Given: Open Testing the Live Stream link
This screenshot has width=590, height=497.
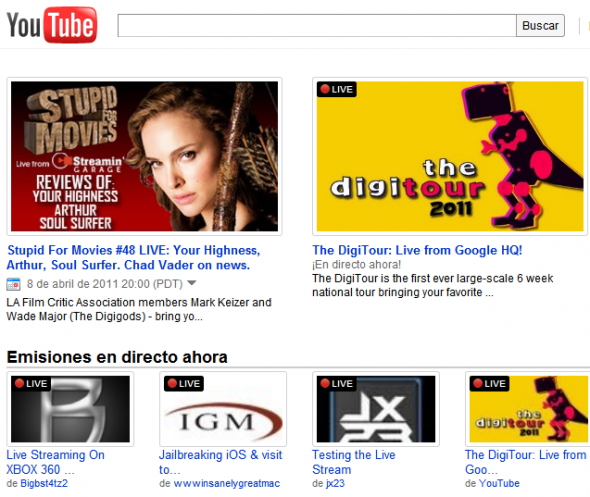Looking at the screenshot, I should [354, 462].
